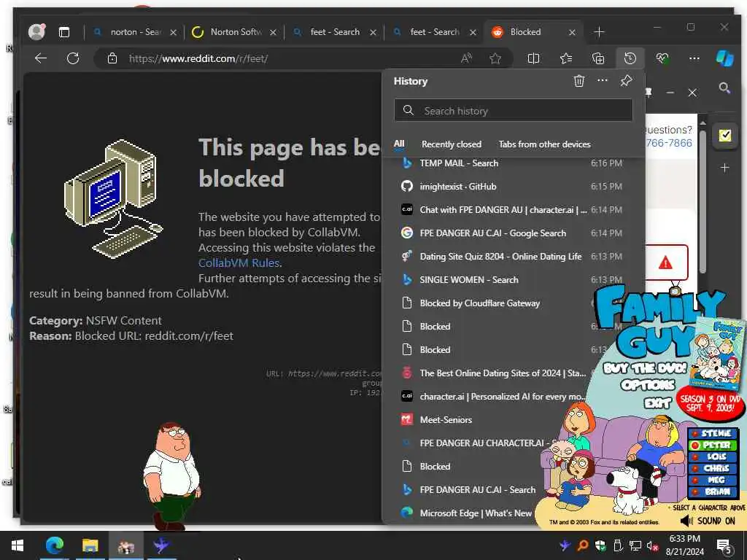Viewport: 747px width, 560px height.
Task: Open FPE DANGER AU Google Search entry
Action: point(513,233)
